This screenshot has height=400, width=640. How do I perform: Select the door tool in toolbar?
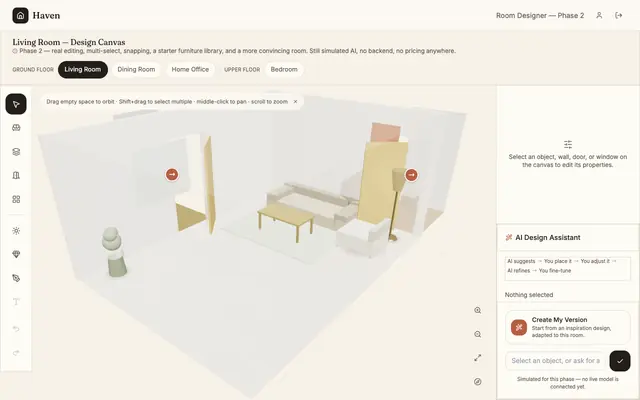click(x=16, y=176)
